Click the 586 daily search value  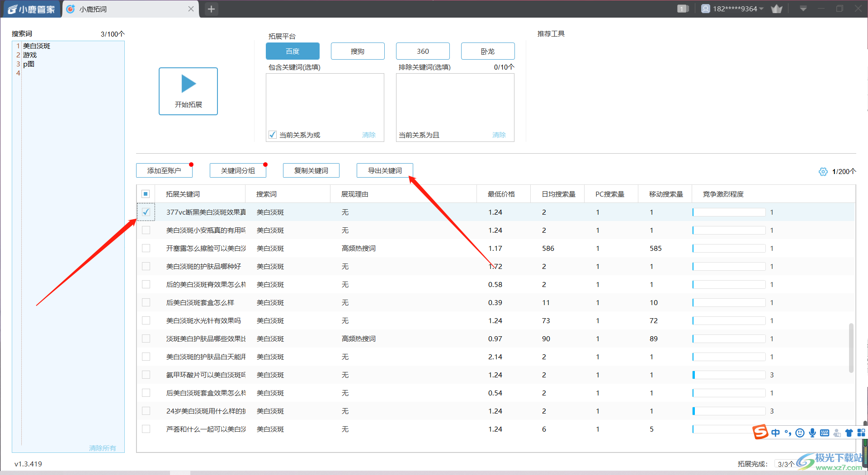[x=548, y=248]
